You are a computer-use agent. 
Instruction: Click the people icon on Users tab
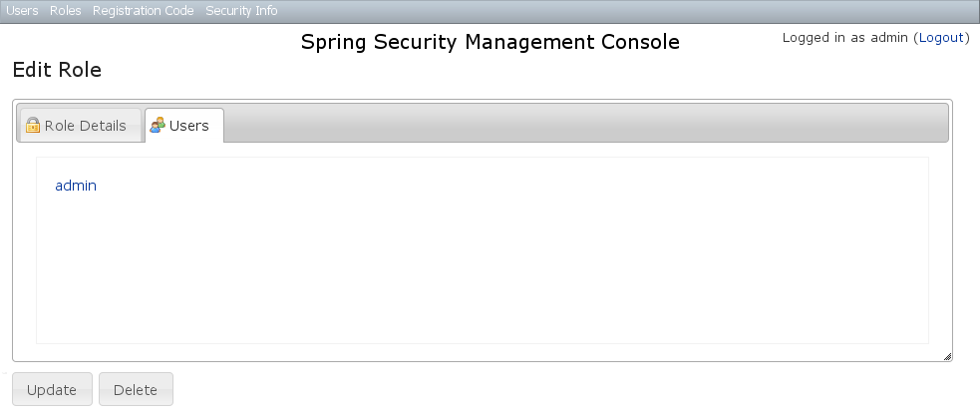[157, 126]
